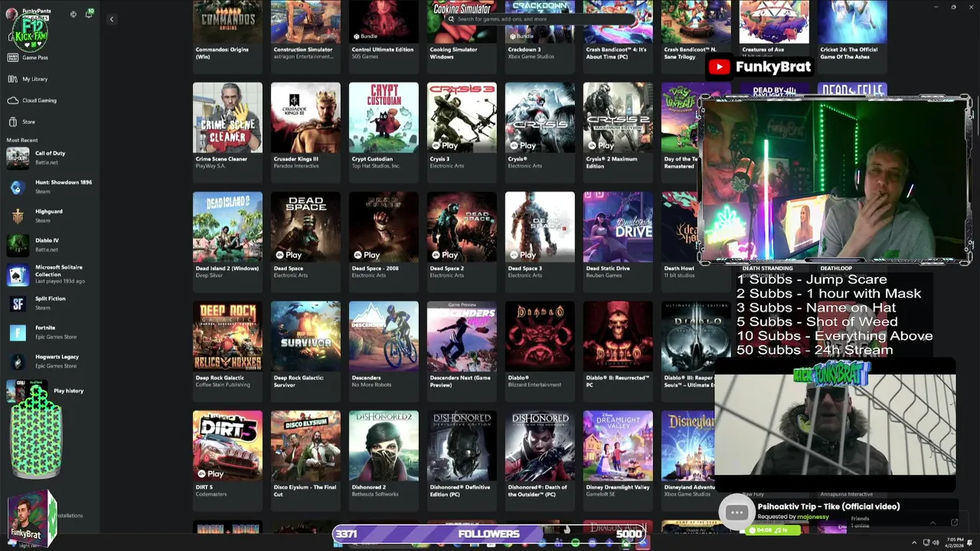This screenshot has height=551, width=980.
Task: Open taskbar clock showing 7:05 PM
Action: [954, 543]
